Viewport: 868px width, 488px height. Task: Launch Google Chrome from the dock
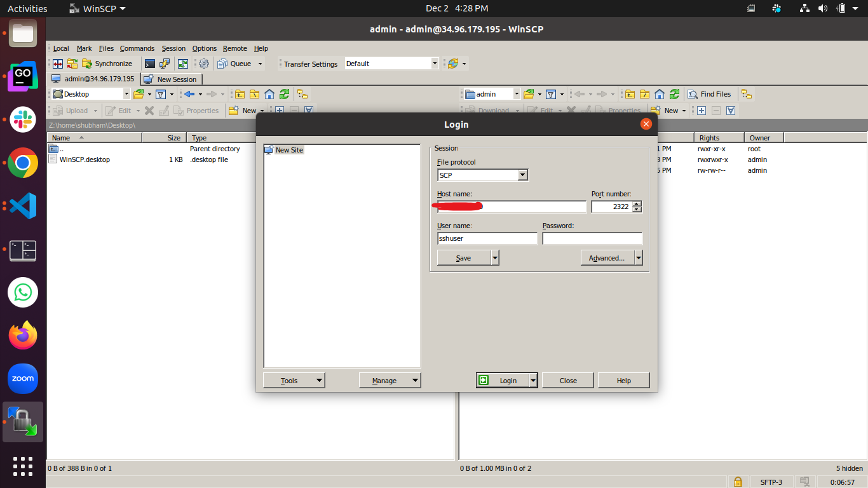pyautogui.click(x=23, y=163)
